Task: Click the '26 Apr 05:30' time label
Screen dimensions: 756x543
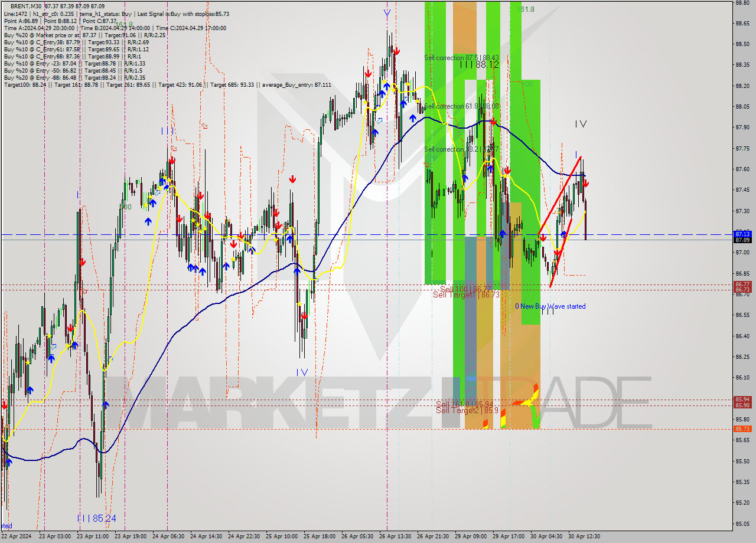Action: coord(357,537)
